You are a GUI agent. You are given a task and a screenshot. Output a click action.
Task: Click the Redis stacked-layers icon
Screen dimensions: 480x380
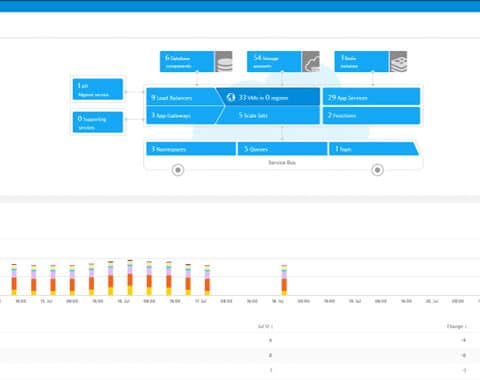tap(398, 61)
